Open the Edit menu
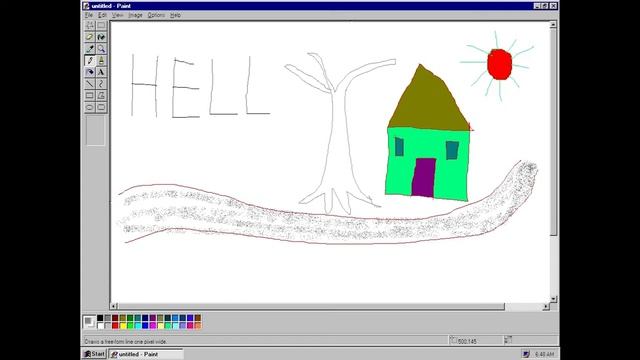This screenshot has height=360, width=640. point(102,15)
